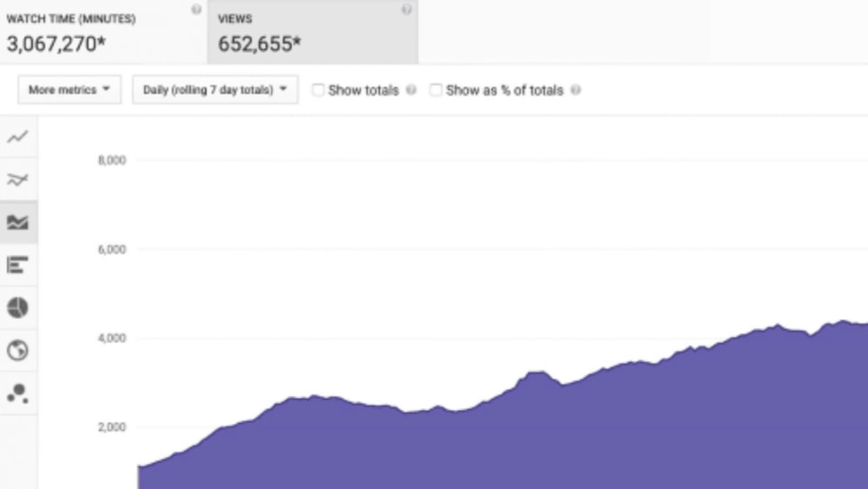This screenshot has width=868, height=489.
Task: Select the stacked area chart icon
Action: 17,222
